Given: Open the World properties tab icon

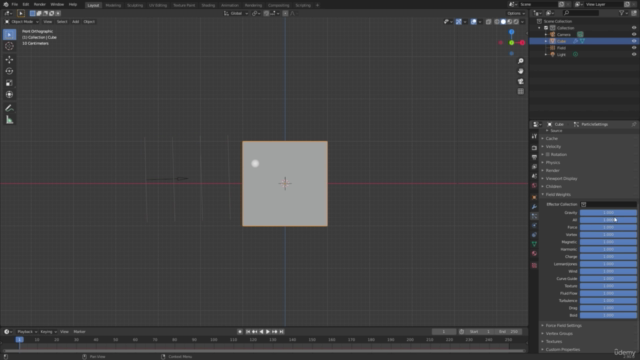Looking at the screenshot, I should pos(534,185).
